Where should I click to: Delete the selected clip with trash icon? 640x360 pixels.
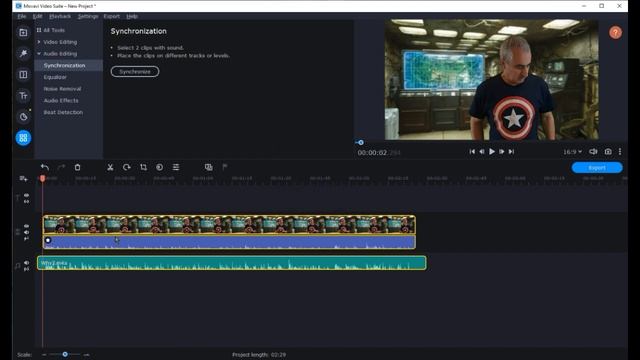78,167
